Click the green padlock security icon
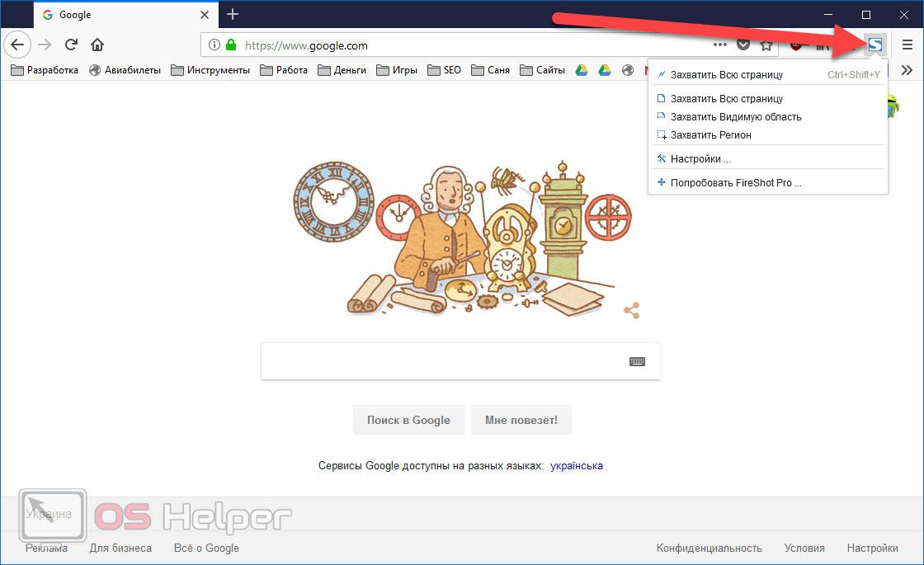 coord(231,45)
